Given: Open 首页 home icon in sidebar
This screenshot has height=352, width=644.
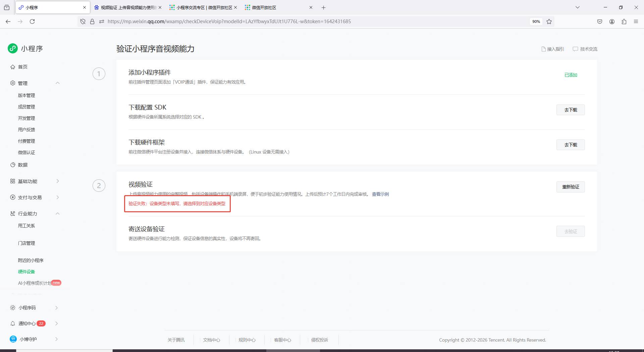Looking at the screenshot, I should click(13, 67).
